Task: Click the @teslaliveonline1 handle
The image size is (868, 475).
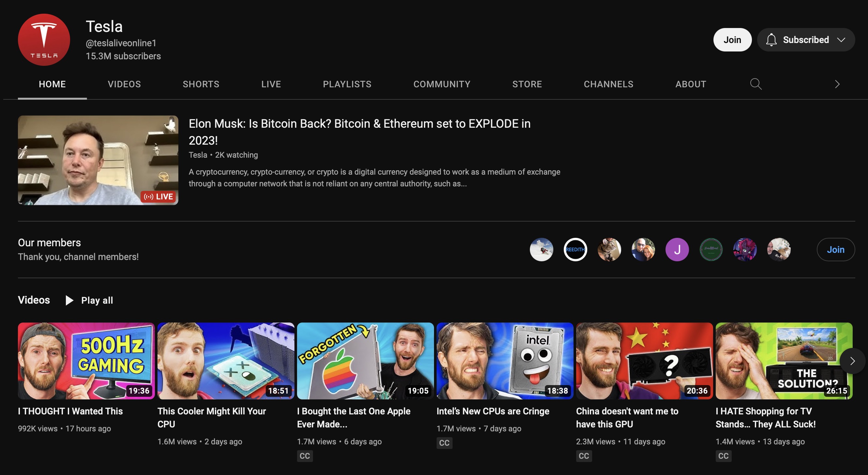Action: pos(121,43)
